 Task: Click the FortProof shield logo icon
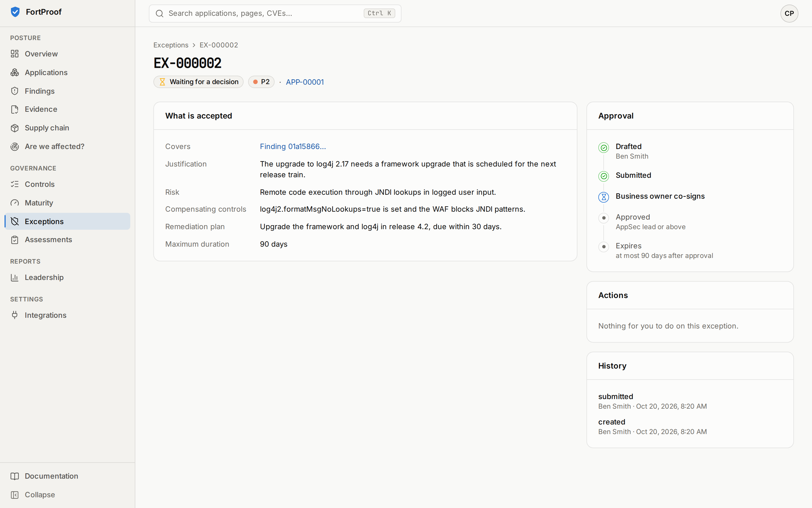click(15, 12)
